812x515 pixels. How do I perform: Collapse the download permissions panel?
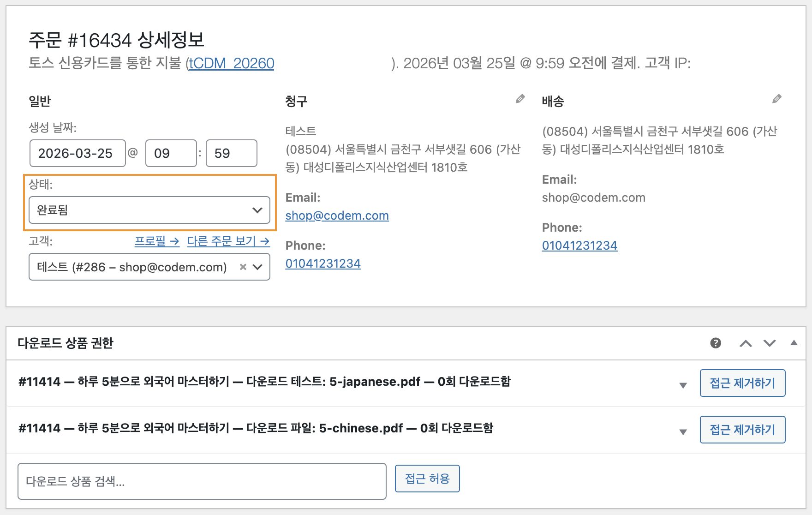[x=794, y=343]
